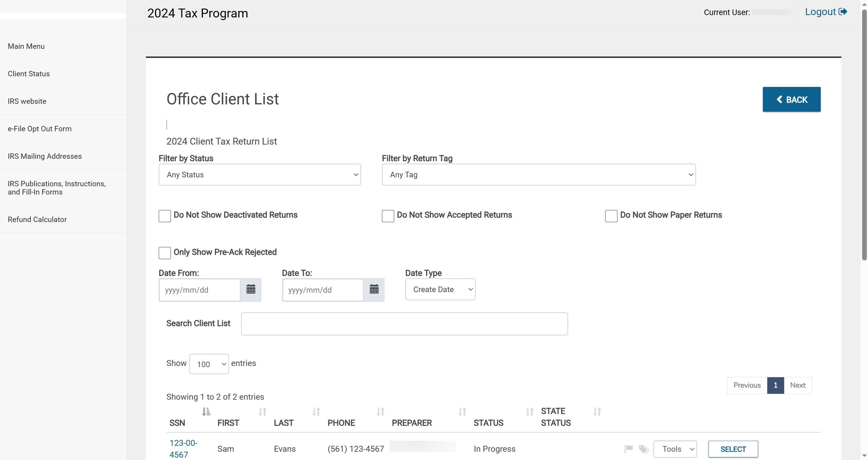868x460 pixels.
Task: Click Showing 1 to 2 of 2 entries text
Action: [x=215, y=397]
